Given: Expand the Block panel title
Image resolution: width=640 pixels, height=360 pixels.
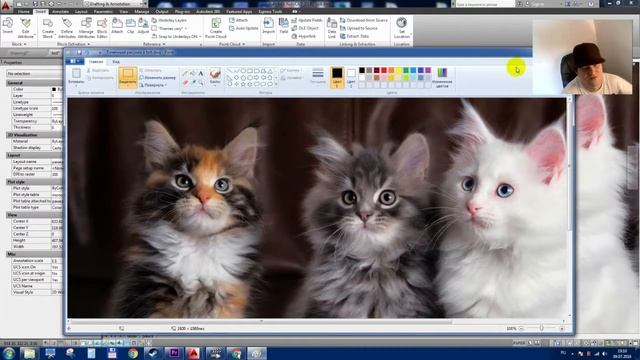Looking at the screenshot, I should [x=18, y=44].
